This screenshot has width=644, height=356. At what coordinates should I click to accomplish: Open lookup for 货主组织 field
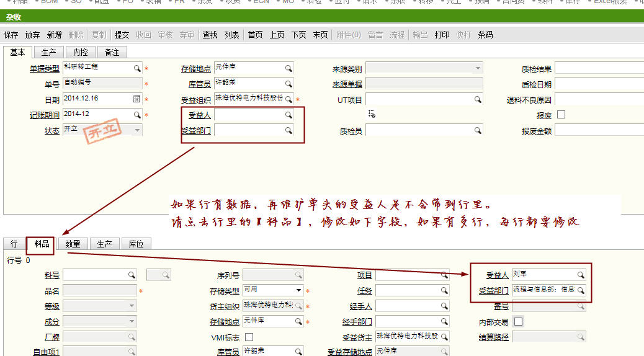tap(298, 306)
